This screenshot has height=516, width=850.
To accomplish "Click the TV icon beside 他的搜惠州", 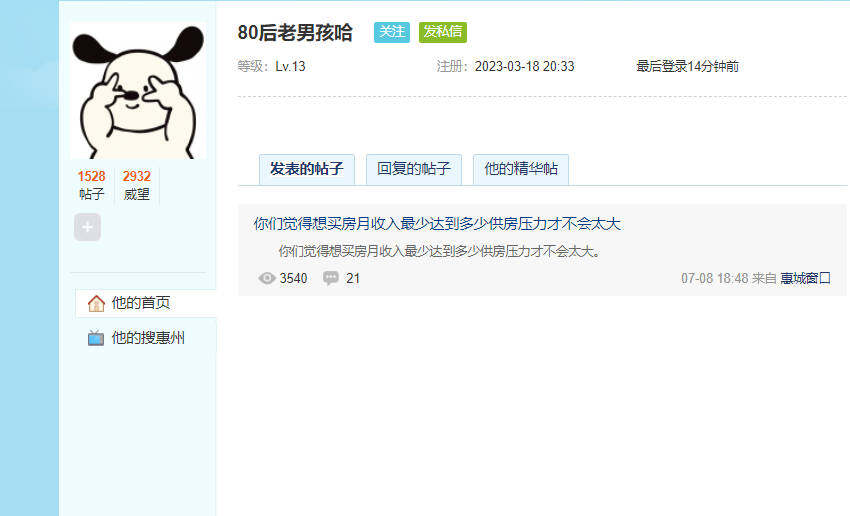I will click(x=96, y=338).
